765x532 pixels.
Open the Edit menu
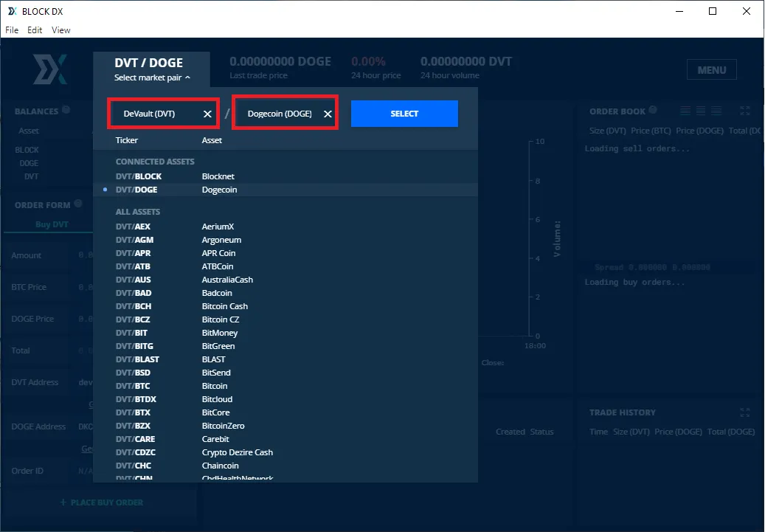[35, 30]
